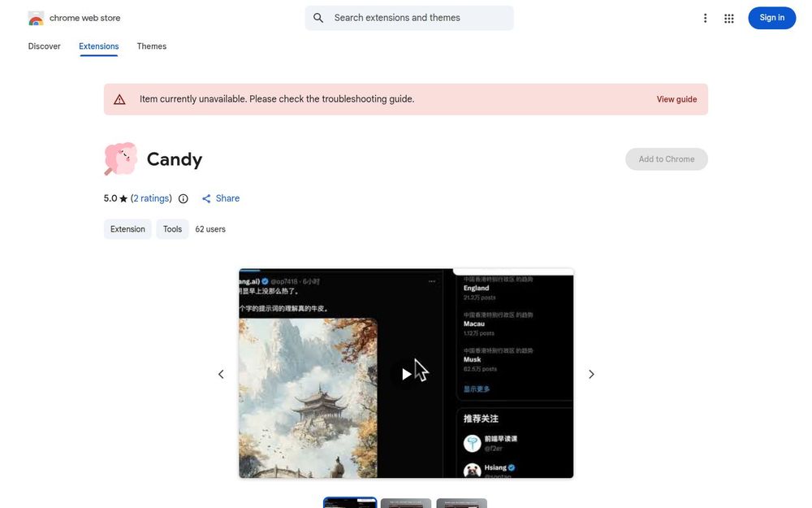Viewport: 812px width, 508px height.
Task: Play the extension preview video
Action: (407, 374)
